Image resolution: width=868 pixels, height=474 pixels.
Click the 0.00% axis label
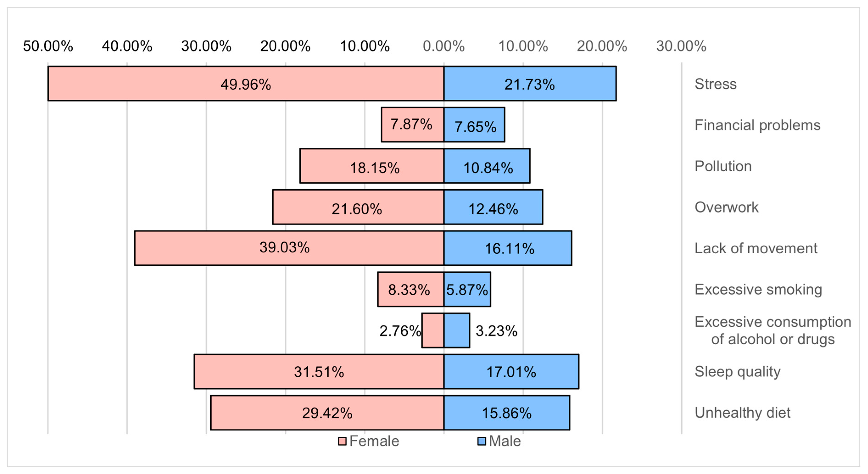coord(443,46)
